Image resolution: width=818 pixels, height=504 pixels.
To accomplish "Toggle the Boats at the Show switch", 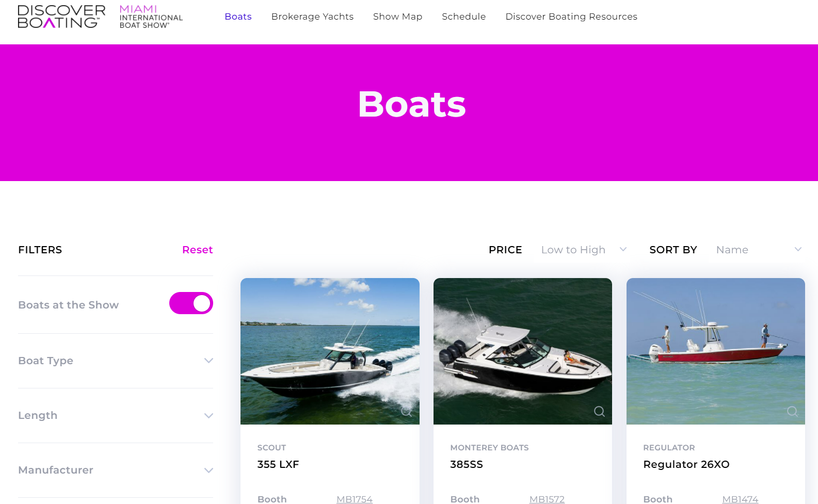I will tap(191, 303).
